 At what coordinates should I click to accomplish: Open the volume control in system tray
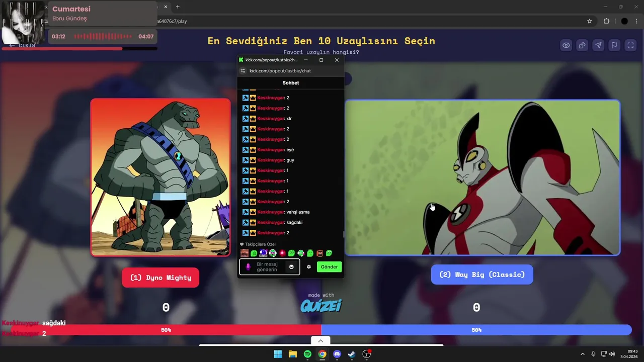click(x=612, y=354)
